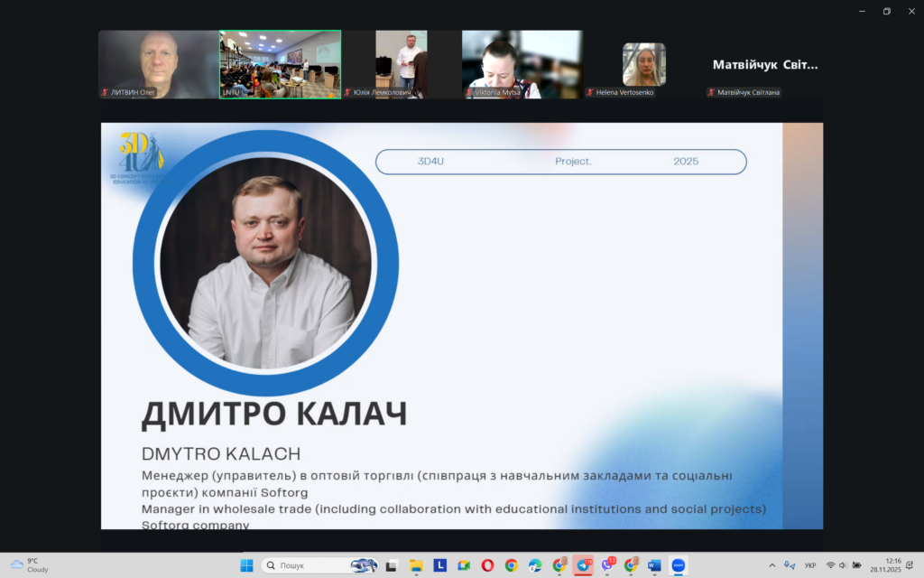The image size is (924, 578).
Task: Expand the hidden system tray icons chevron
Action: (x=772, y=565)
